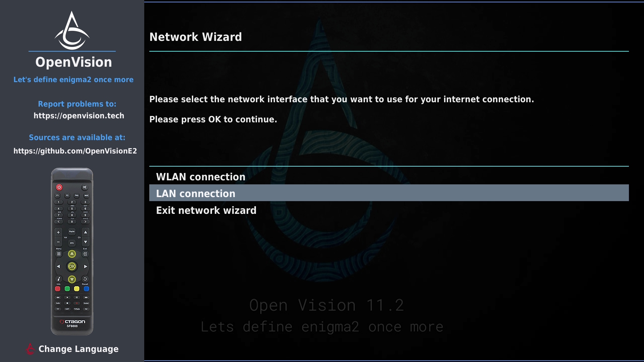The height and width of the screenshot is (362, 644).
Task: Click the highlighted up arrow on remote
Action: point(72,254)
